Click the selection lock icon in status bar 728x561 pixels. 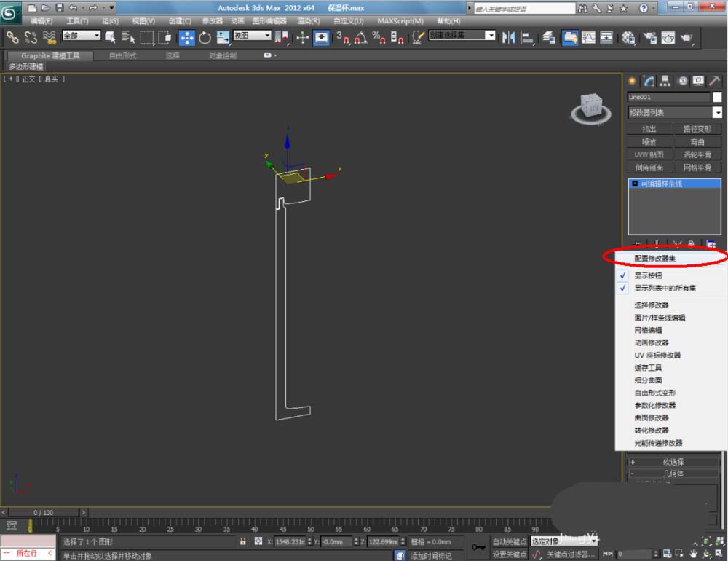pos(243,542)
